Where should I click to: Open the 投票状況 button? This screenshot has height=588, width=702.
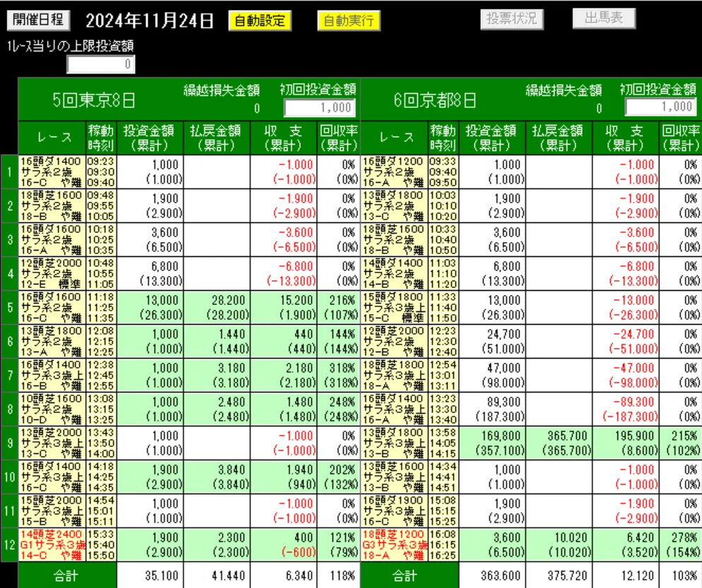point(512,19)
